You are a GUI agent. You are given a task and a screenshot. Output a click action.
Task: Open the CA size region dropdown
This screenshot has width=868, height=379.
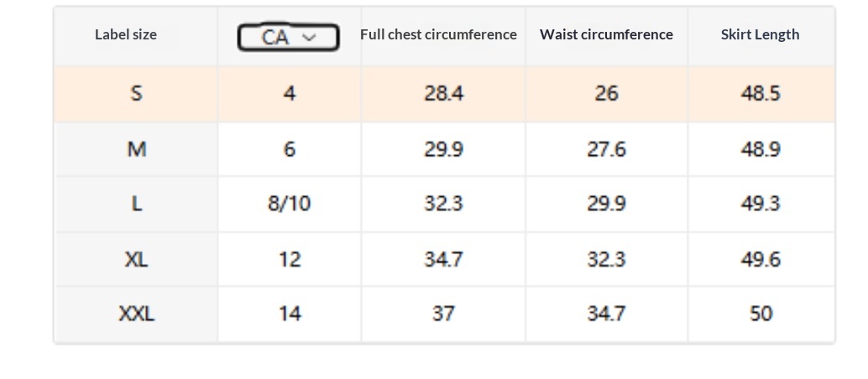pyautogui.click(x=288, y=38)
